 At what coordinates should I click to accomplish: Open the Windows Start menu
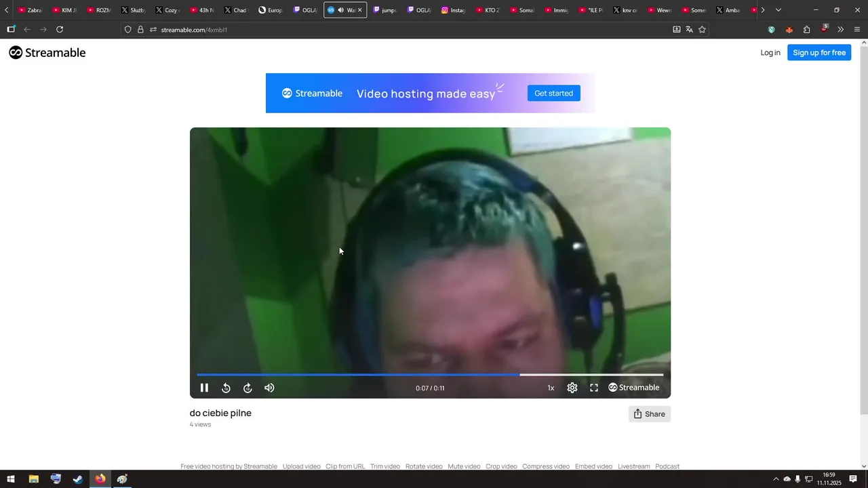(11, 479)
